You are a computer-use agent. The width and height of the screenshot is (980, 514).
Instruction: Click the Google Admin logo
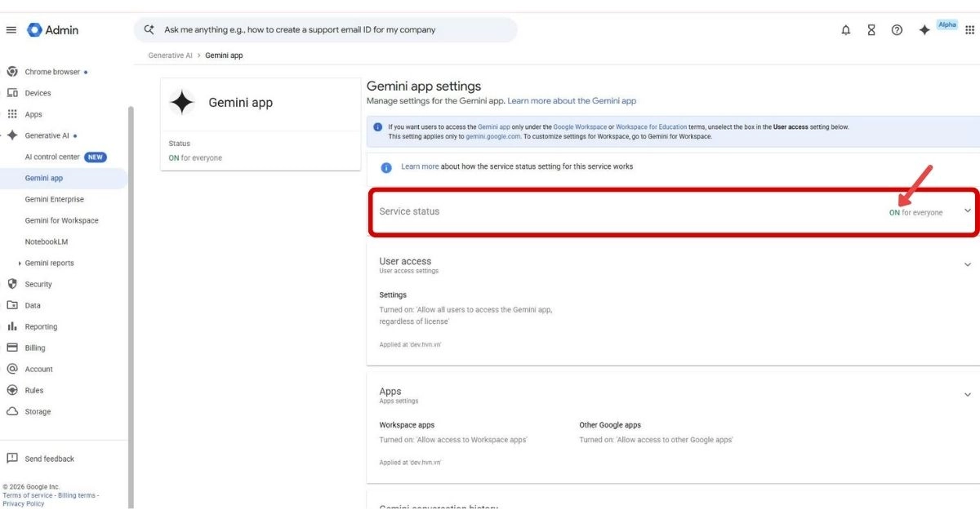[53, 30]
